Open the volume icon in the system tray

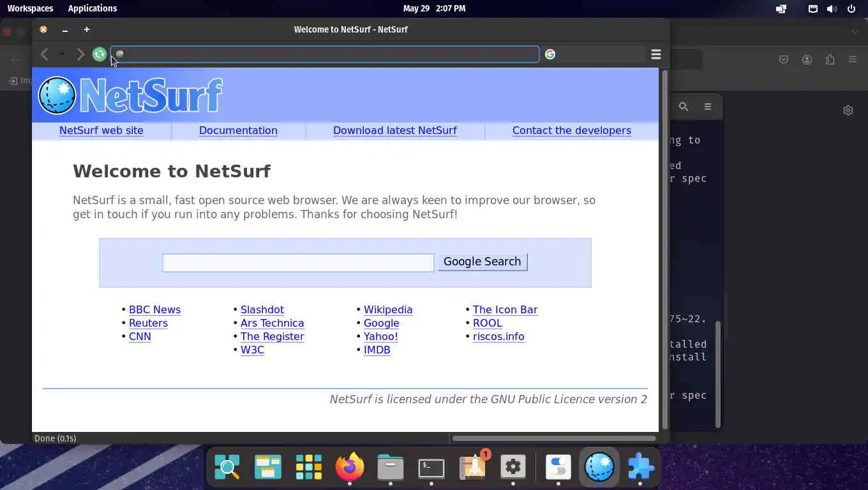click(x=832, y=9)
